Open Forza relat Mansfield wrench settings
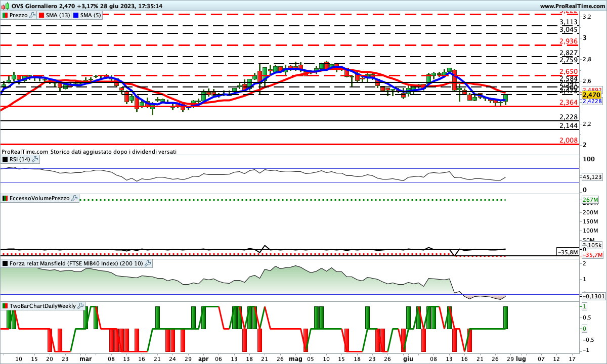The image size is (607, 364). [x=148, y=263]
